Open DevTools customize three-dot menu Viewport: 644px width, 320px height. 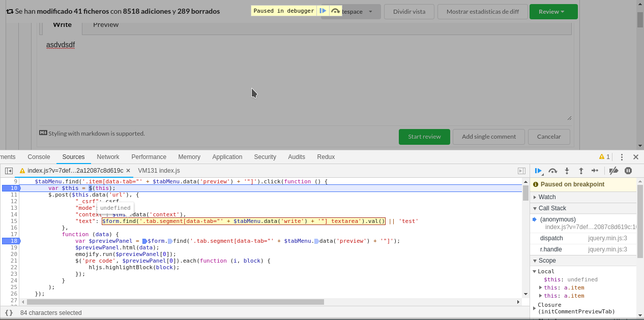pyautogui.click(x=622, y=157)
